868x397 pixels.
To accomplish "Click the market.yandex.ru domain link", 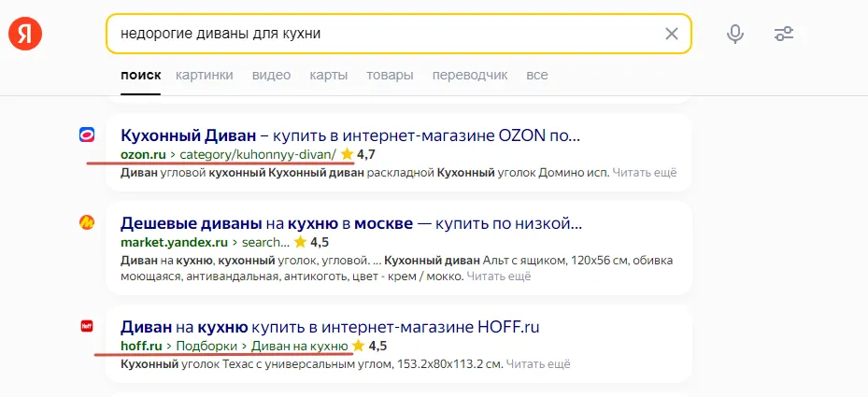I will 175,242.
